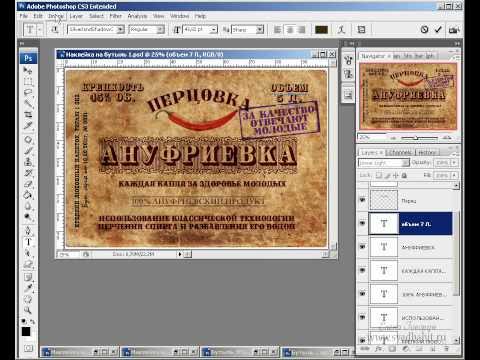Open the Edit menu
Image resolution: width=480 pixels, height=360 pixels.
[x=38, y=16]
